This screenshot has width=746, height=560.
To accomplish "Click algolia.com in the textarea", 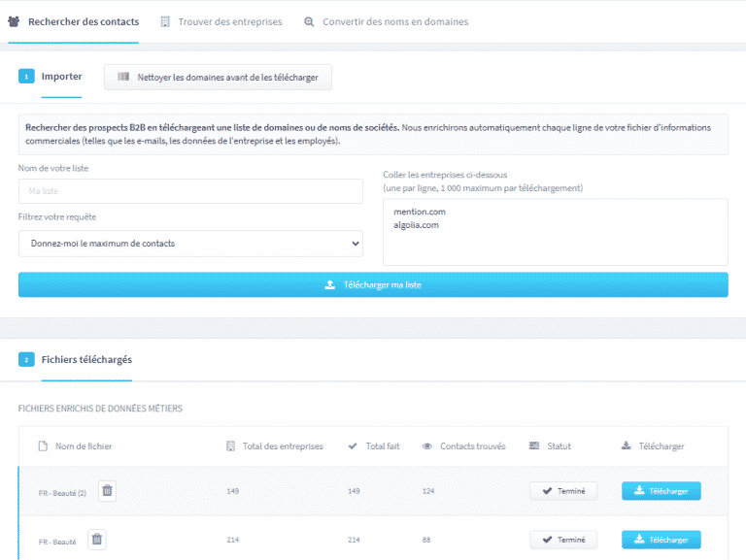I will click(x=417, y=225).
